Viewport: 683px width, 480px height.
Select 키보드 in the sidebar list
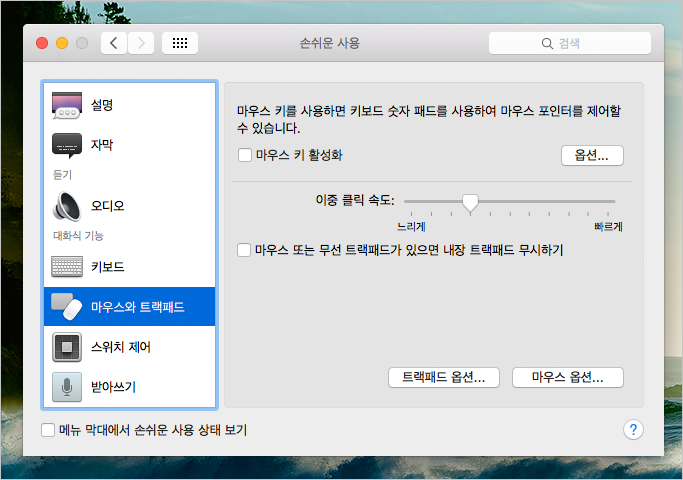click(x=129, y=267)
